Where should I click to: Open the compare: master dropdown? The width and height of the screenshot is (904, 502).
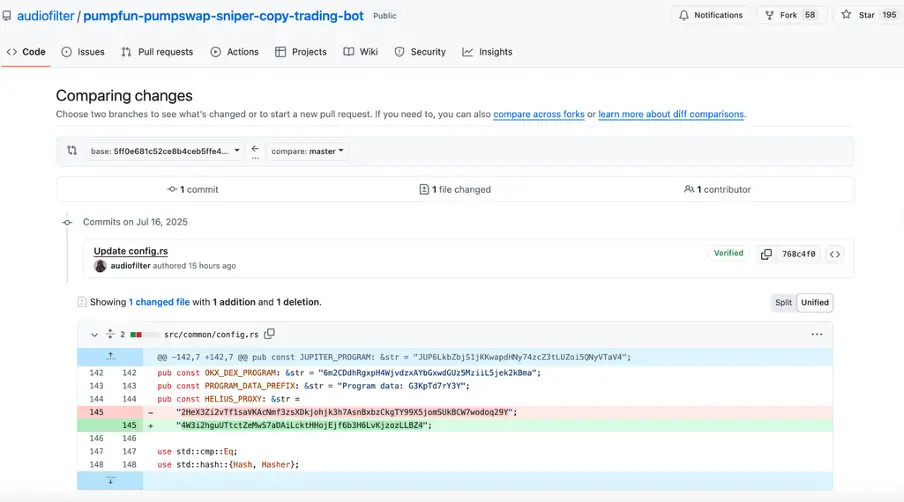click(307, 151)
